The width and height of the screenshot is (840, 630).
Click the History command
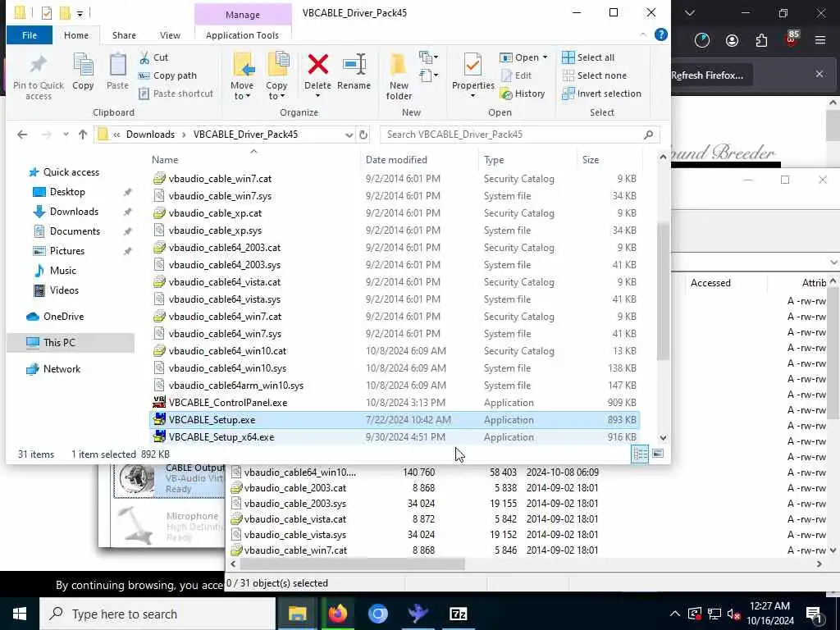[523, 94]
